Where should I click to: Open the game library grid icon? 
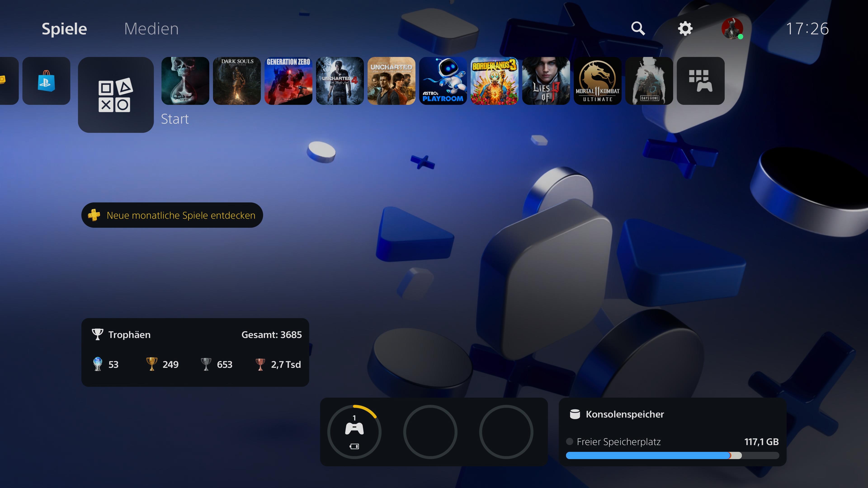[x=701, y=81]
